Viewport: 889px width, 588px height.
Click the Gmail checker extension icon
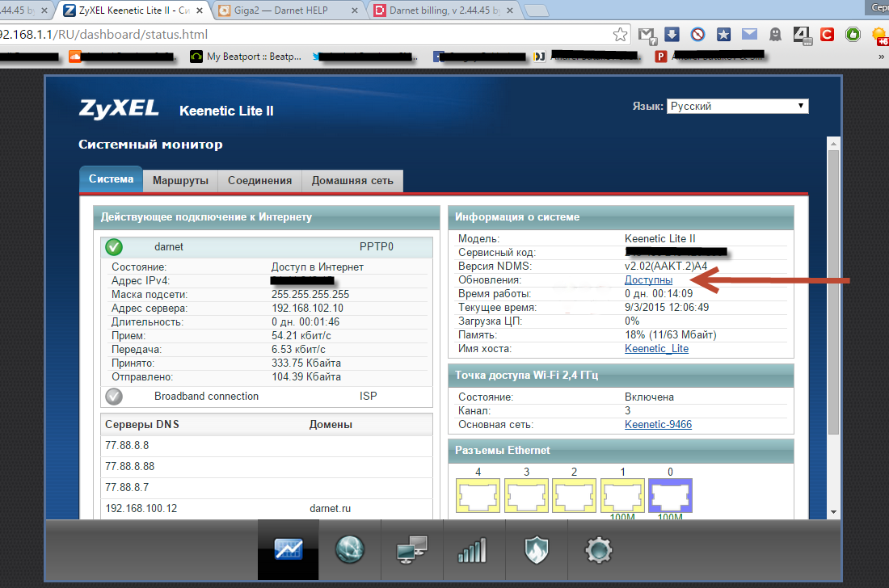647,35
